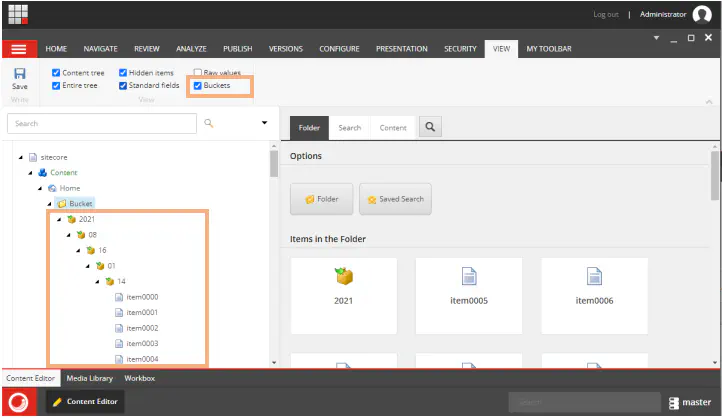Open the NAVIGATE ribbon tab

[100, 49]
